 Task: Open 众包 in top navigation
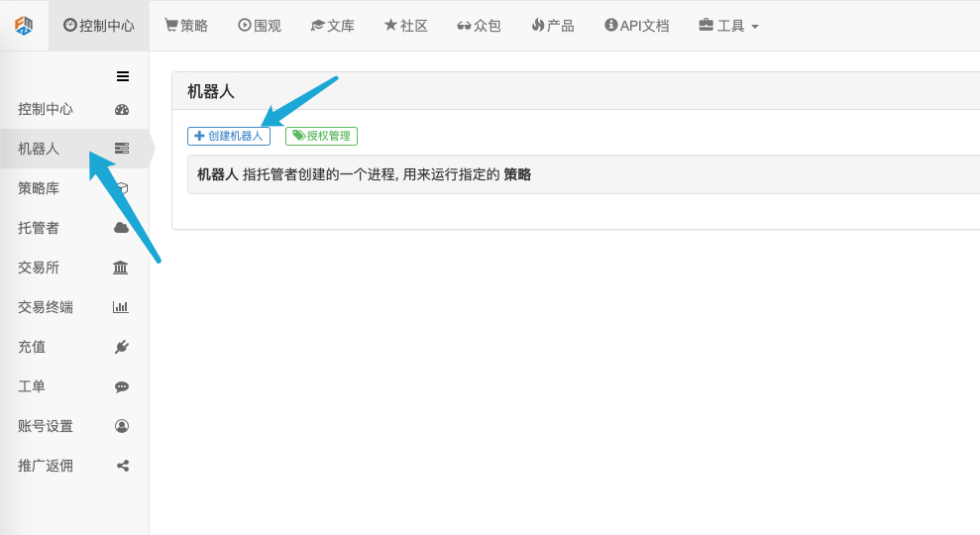(479, 26)
